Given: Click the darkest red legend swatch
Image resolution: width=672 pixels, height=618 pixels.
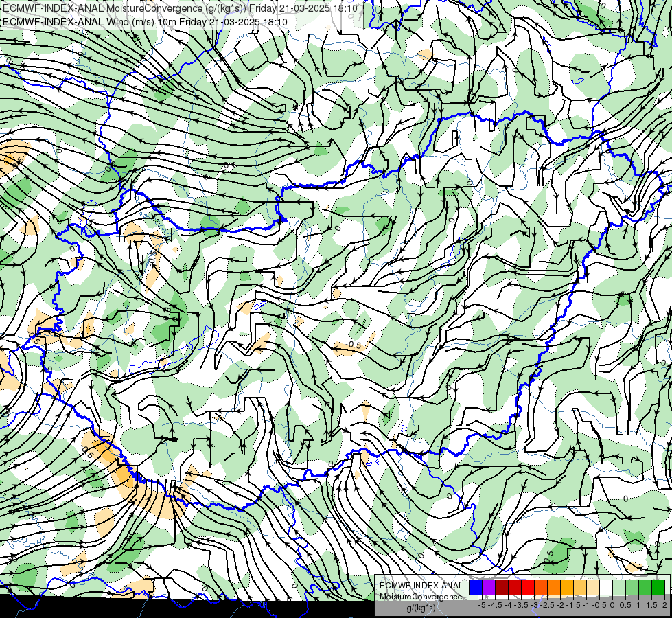Looking at the screenshot, I should (502, 588).
